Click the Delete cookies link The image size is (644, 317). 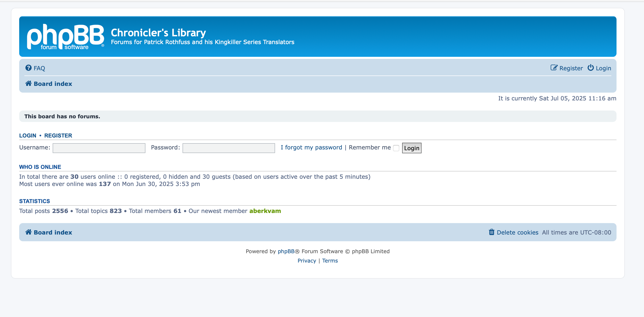[x=517, y=232]
